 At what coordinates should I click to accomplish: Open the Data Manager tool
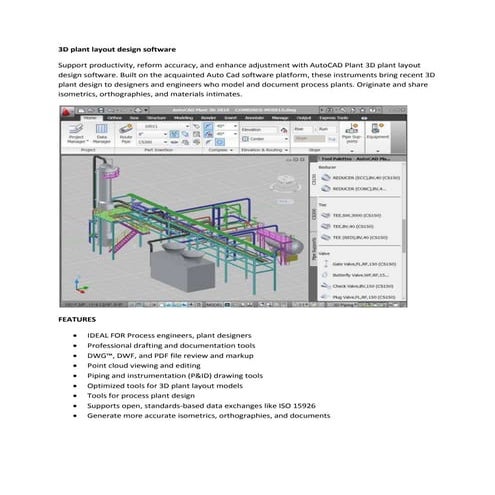(x=101, y=133)
